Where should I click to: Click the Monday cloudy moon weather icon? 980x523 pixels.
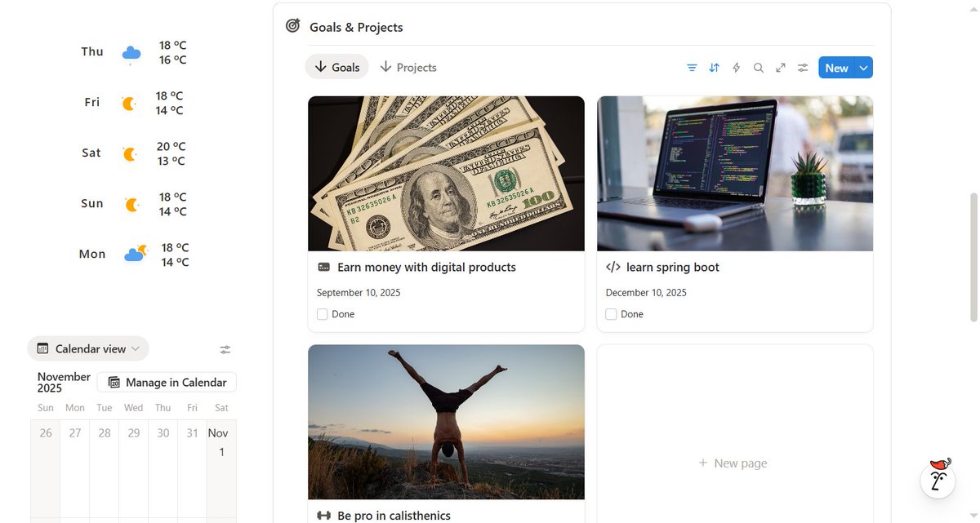point(136,254)
